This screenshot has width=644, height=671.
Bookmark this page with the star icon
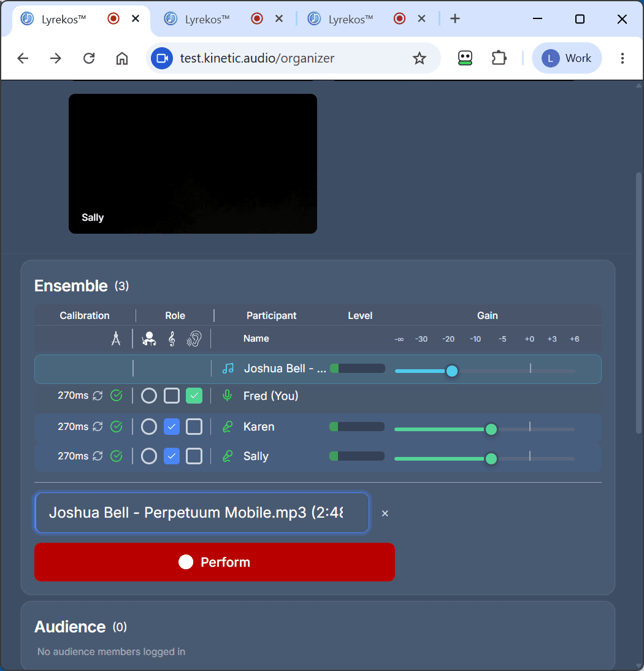[420, 58]
